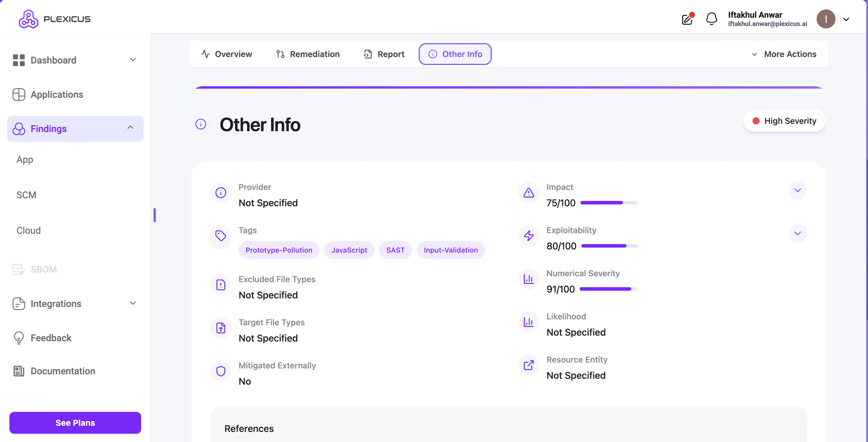The width and height of the screenshot is (868, 442).
Task: Open the App findings item
Action: point(25,160)
